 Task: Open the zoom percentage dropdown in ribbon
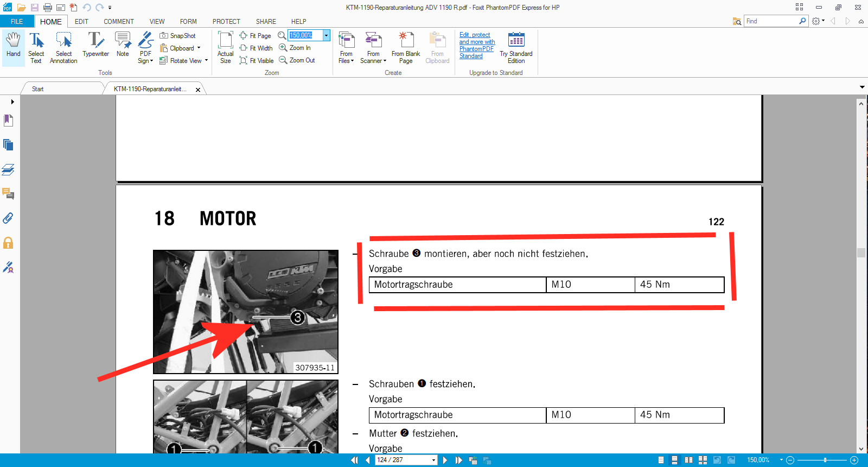point(326,35)
